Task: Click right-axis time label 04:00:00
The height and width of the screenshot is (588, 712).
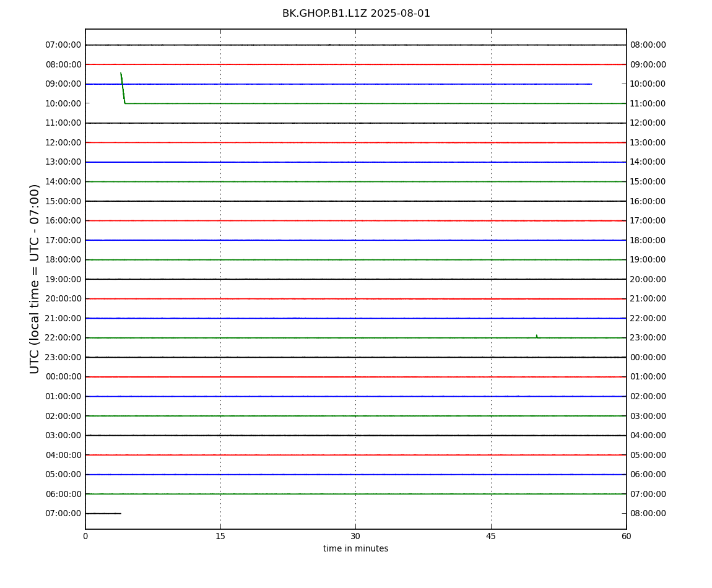Action: click(648, 436)
